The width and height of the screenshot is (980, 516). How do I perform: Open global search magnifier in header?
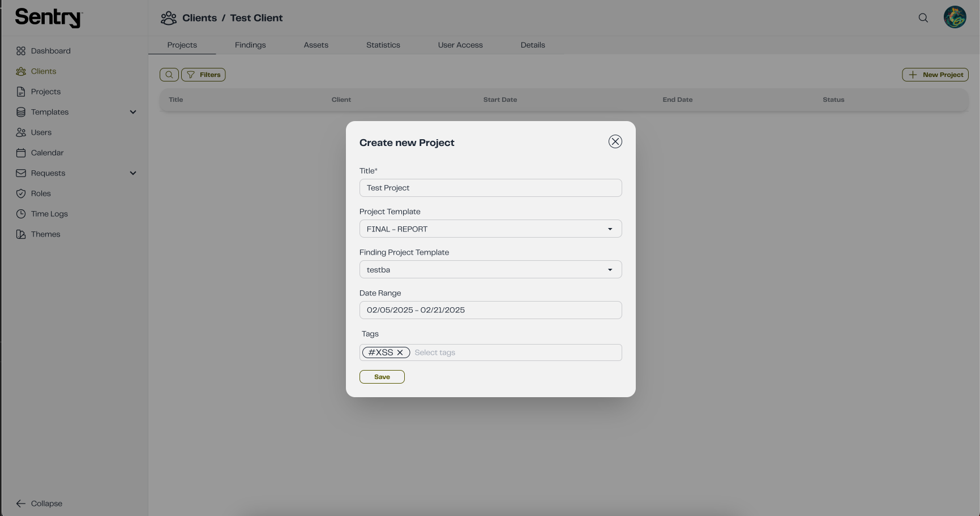(x=923, y=18)
